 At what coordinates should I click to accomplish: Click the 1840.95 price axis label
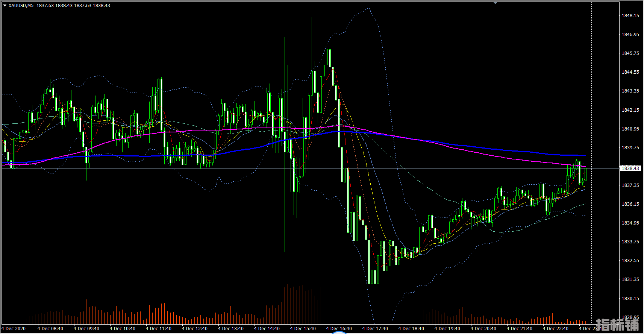click(630, 129)
